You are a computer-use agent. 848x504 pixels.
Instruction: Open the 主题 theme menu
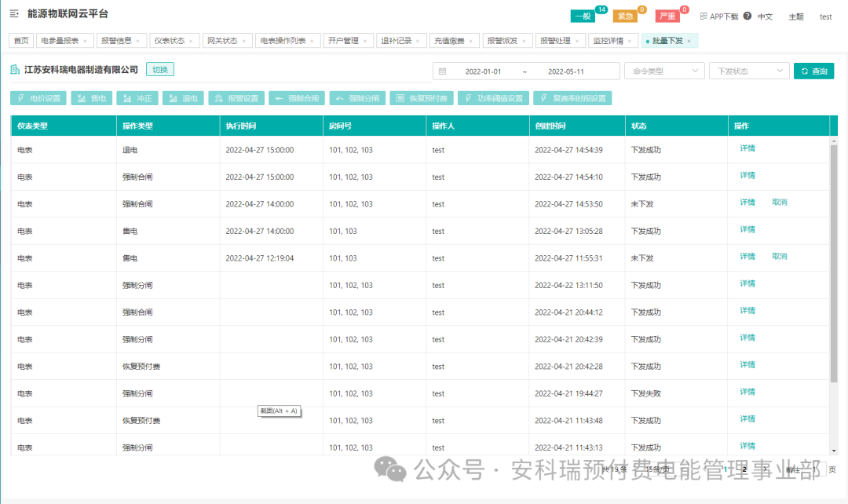click(x=796, y=16)
